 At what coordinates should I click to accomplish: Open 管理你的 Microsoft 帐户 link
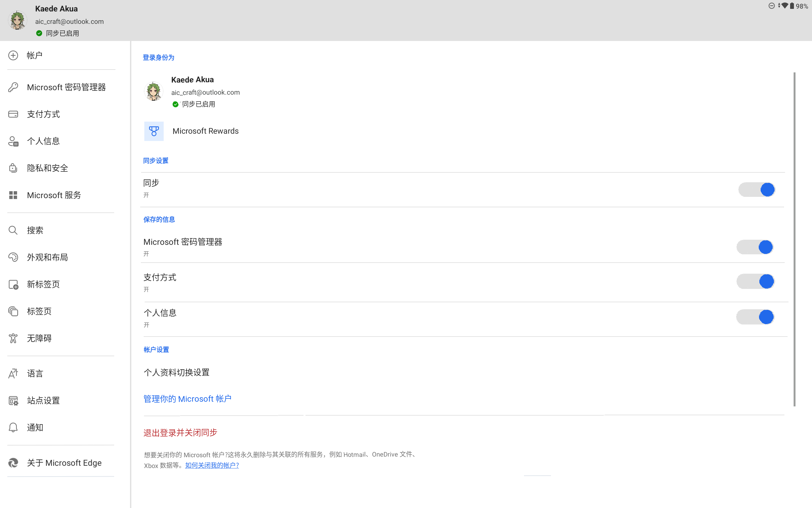pos(187,399)
